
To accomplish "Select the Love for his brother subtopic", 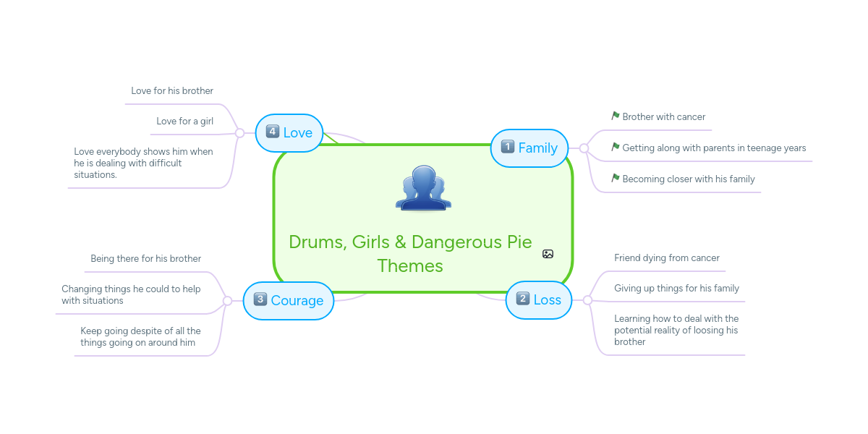I will tap(172, 91).
